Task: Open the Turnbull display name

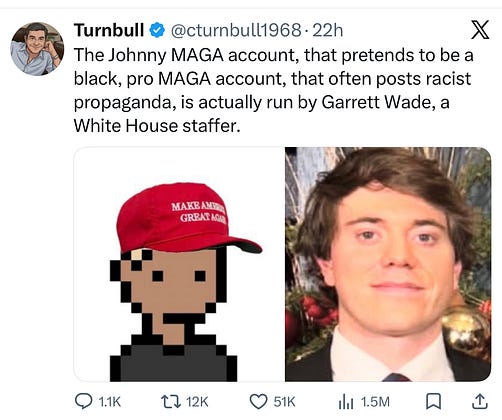Action: [109, 30]
